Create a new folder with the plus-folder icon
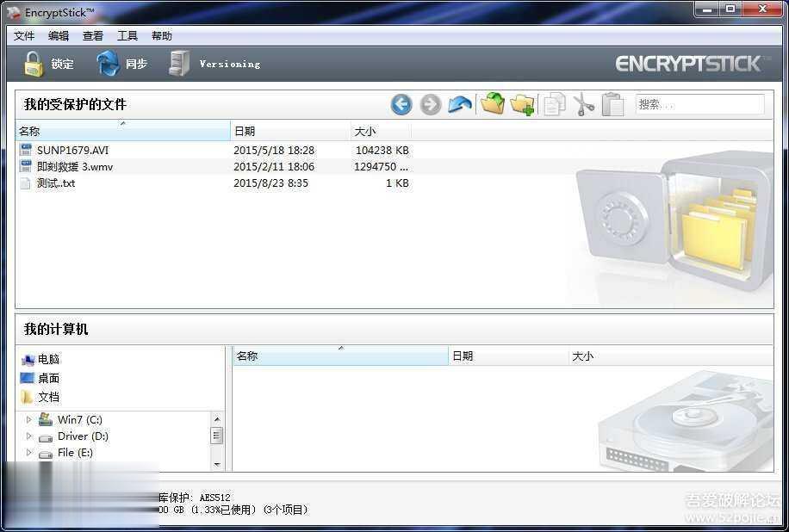Viewport: 789px width, 532px height. coord(522,104)
